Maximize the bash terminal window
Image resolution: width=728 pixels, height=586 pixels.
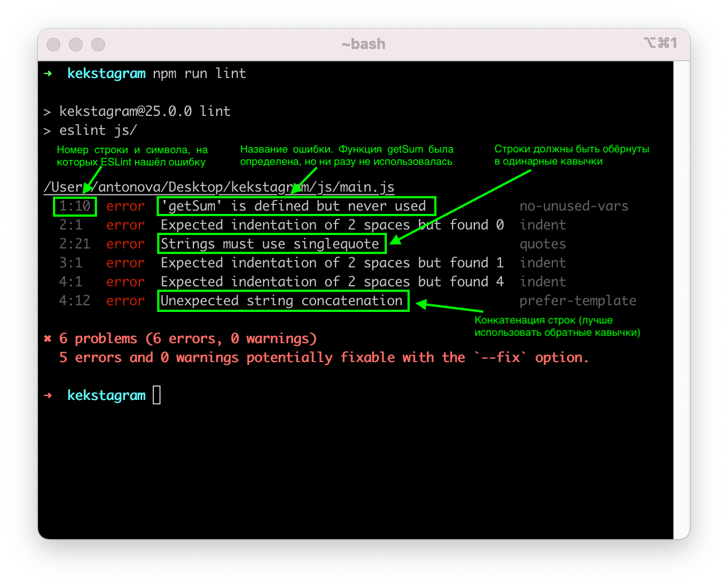coord(98,45)
